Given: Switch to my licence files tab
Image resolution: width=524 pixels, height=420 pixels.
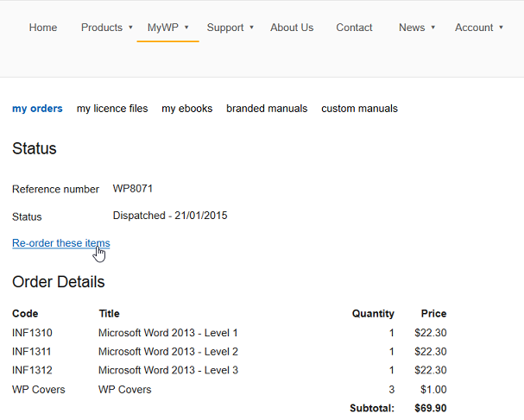Looking at the screenshot, I should pyautogui.click(x=112, y=109).
